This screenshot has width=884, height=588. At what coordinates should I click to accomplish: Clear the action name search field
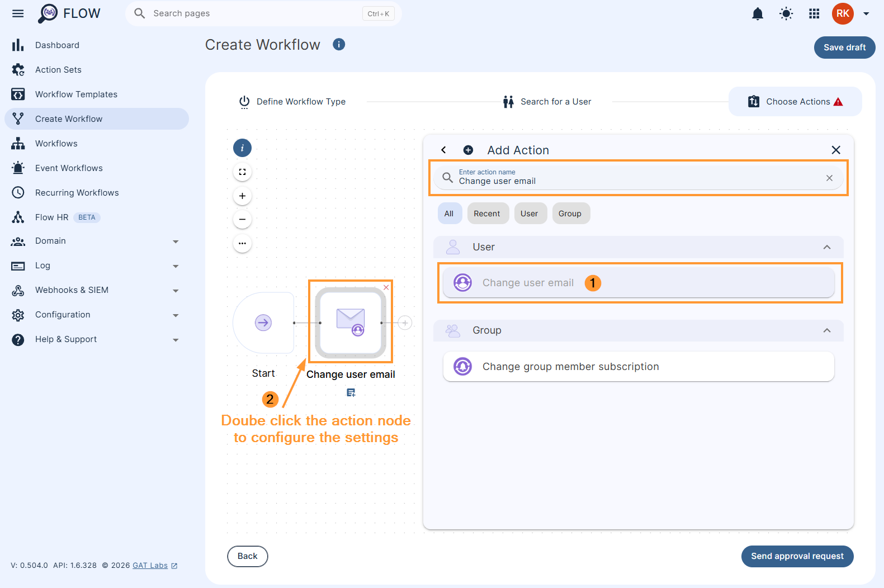tap(829, 178)
